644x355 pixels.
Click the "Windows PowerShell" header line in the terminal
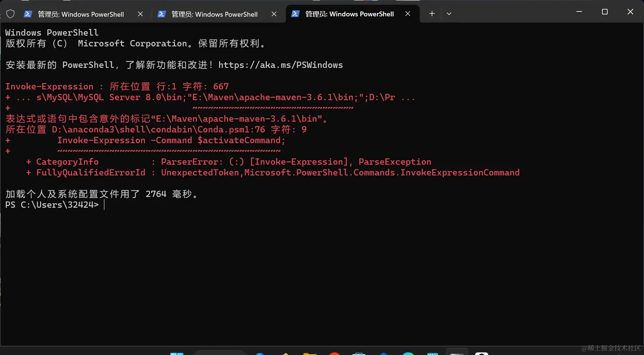pyautogui.click(x=52, y=33)
